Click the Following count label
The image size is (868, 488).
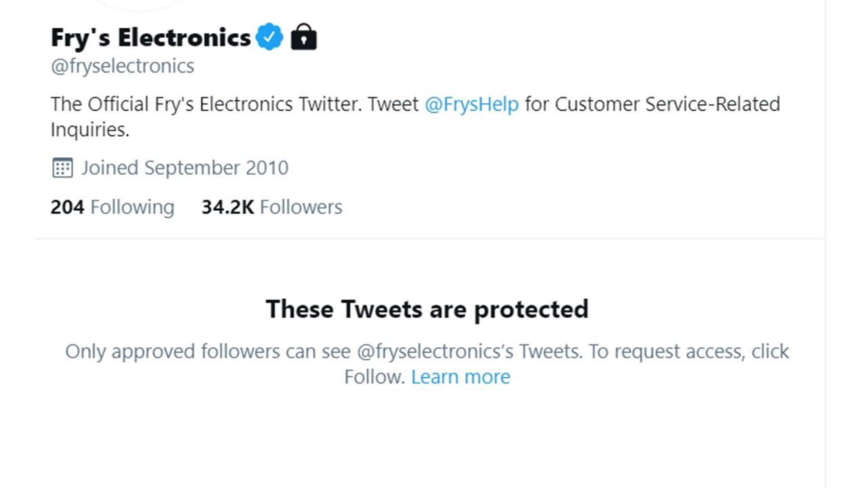click(134, 207)
